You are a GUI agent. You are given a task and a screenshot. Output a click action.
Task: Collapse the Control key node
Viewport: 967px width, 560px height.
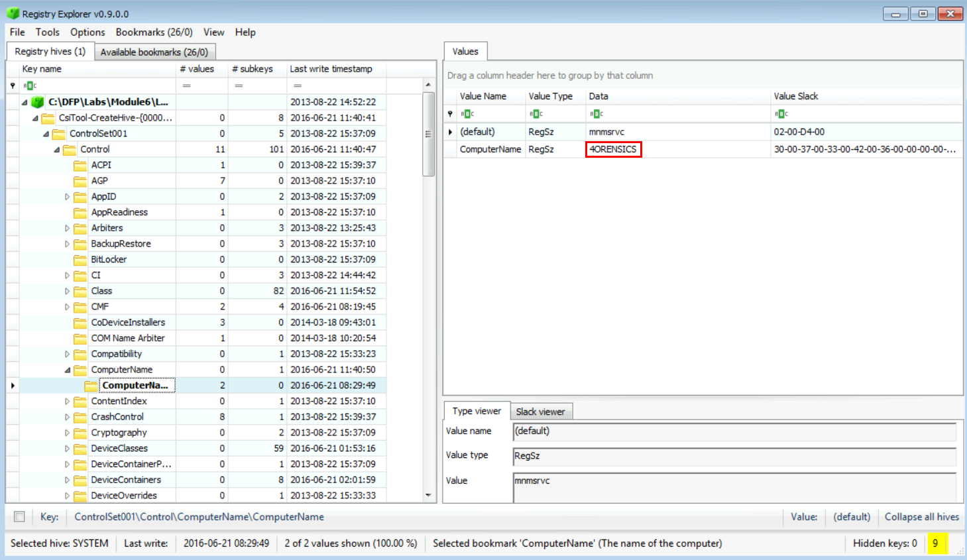[x=56, y=150]
